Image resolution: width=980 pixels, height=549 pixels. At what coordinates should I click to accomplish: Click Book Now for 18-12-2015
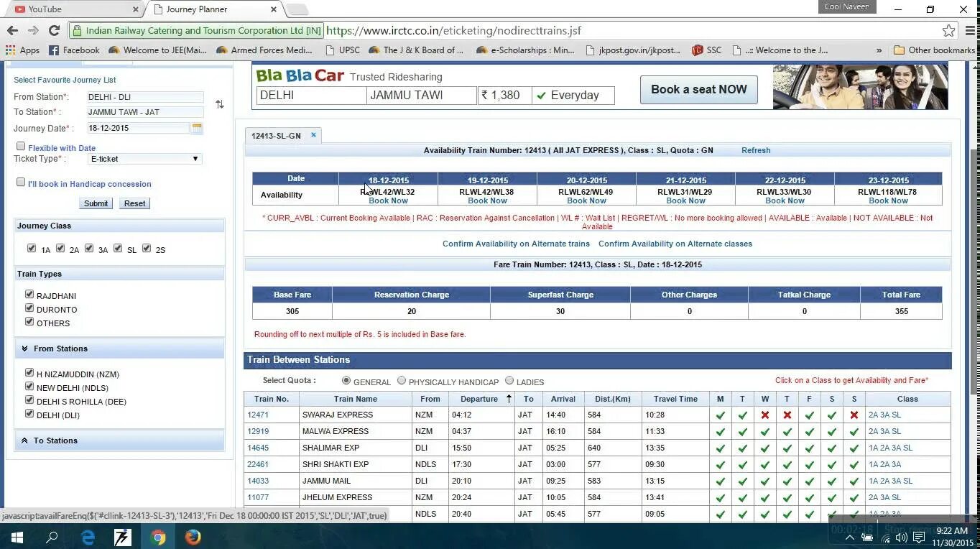point(388,200)
